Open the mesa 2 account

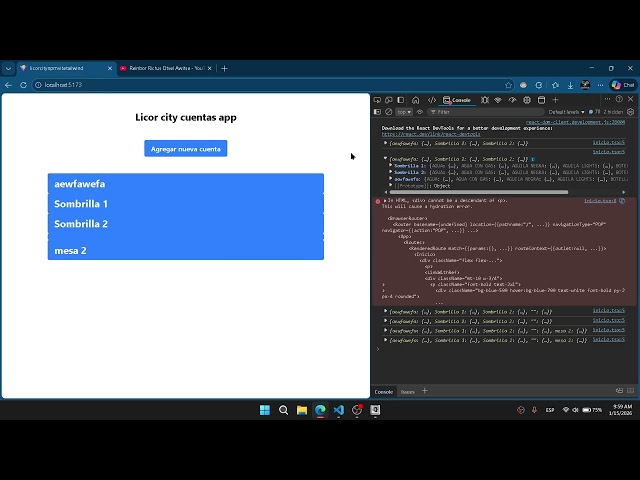pos(186,250)
